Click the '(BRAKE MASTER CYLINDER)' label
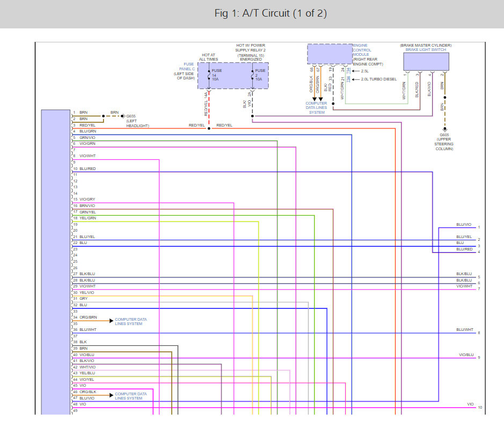 pos(426,45)
